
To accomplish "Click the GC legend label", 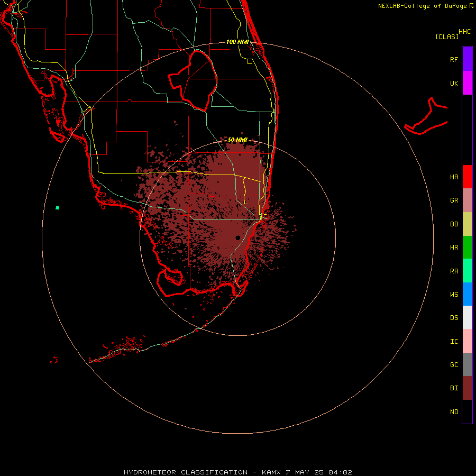I will tap(454, 364).
